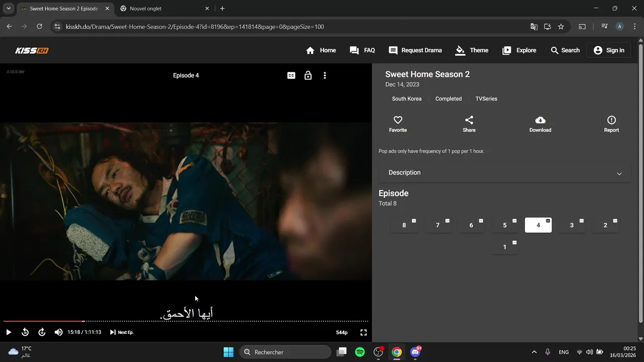Click Rechercher taskbar search box
The height and width of the screenshot is (362, 644).
click(x=285, y=352)
